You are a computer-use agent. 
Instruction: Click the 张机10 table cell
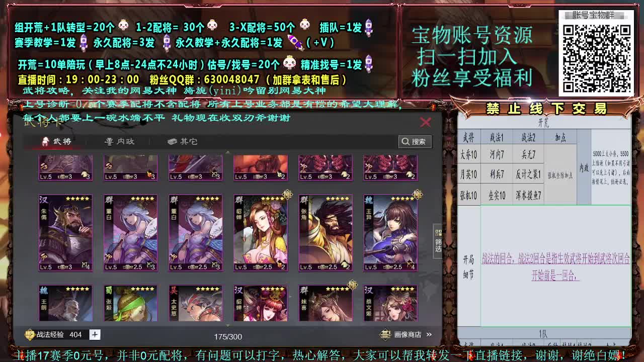[x=468, y=195]
